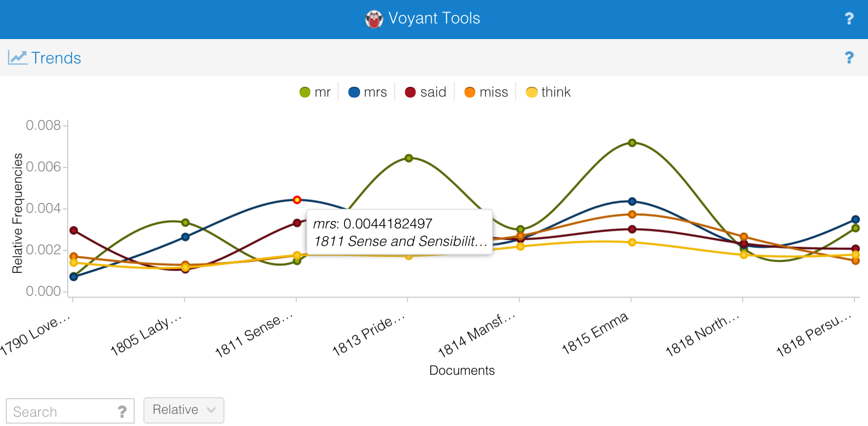Open the Relative frequency dropdown
Screen dimensions: 868x426
pos(183,410)
